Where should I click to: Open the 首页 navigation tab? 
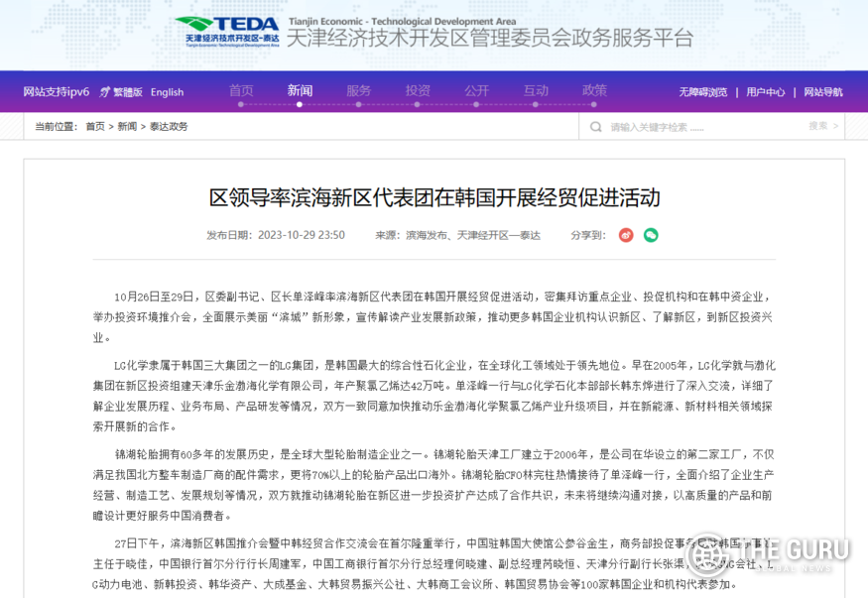tap(241, 90)
